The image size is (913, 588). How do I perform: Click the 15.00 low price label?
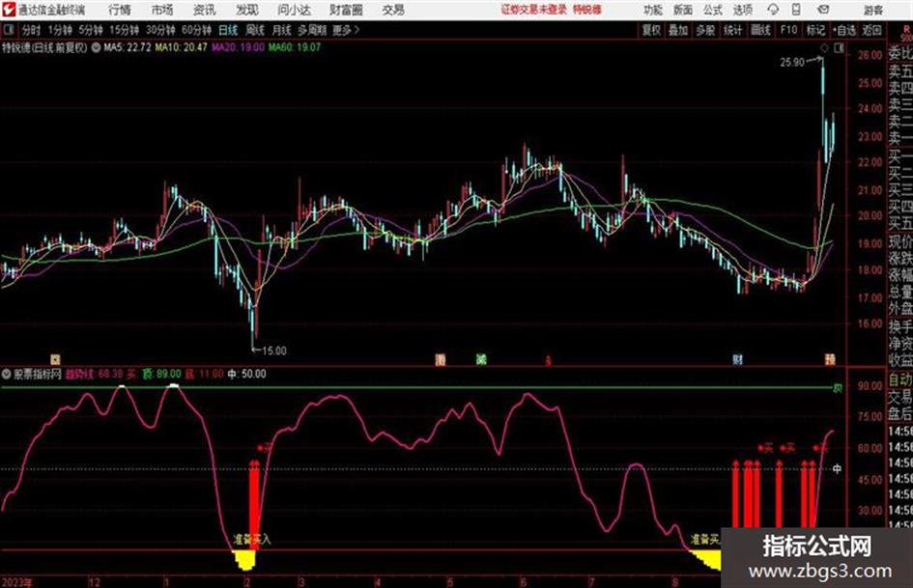tap(273, 350)
